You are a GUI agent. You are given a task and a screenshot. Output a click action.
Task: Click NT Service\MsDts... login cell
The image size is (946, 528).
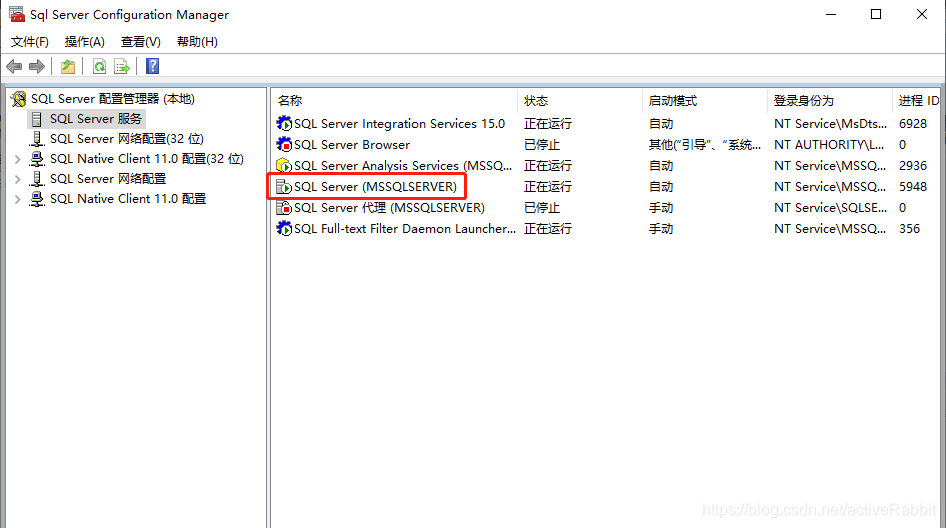coord(830,124)
